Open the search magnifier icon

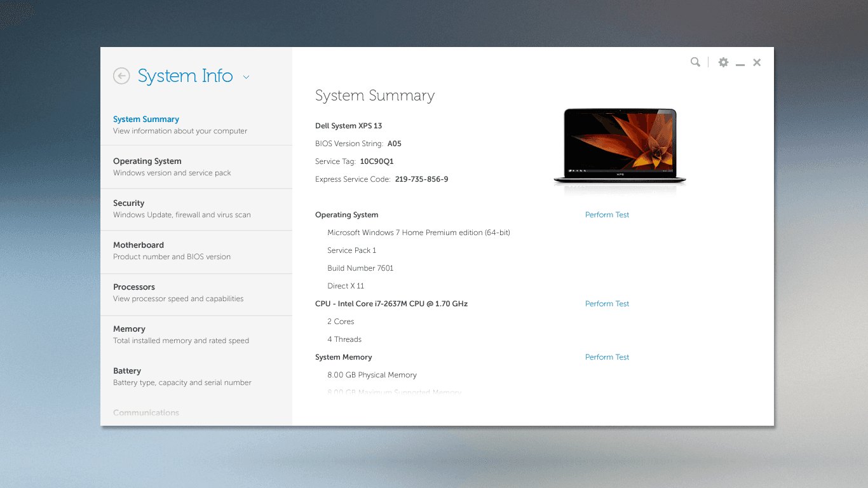[695, 62]
